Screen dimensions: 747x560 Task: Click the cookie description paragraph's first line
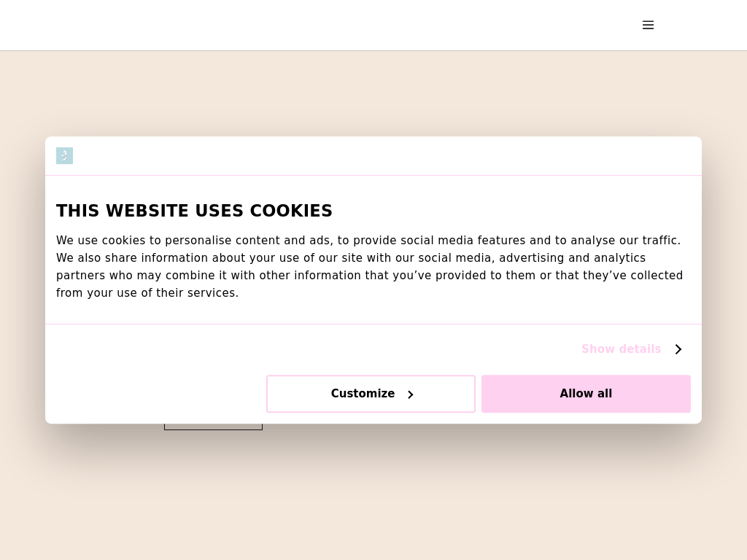point(368,241)
